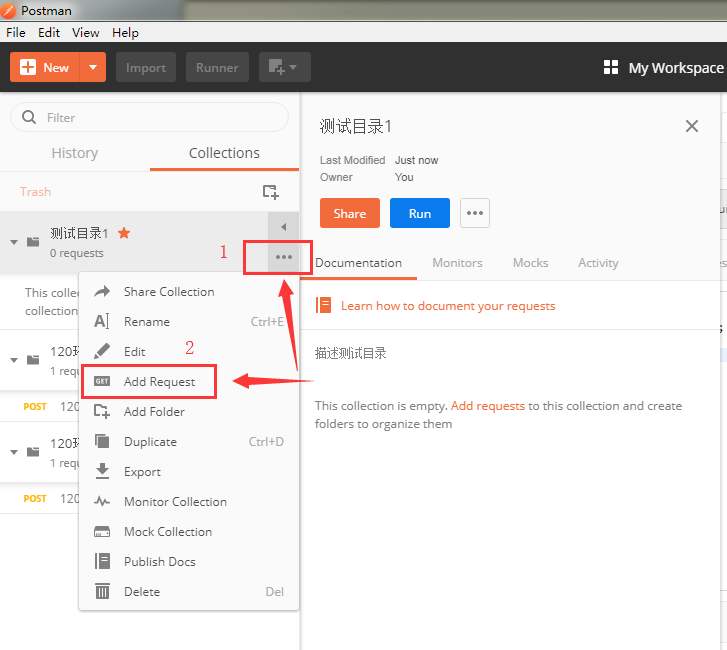Open the new window dropdown in the toolbar
The height and width of the screenshot is (650, 727).
(x=284, y=67)
